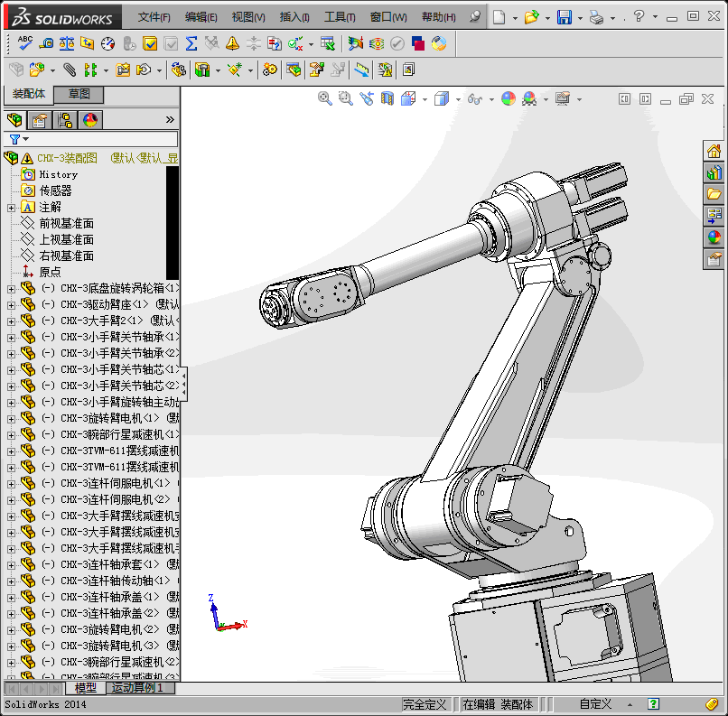The image size is (728, 716).
Task: Open the Hide/Show Items glasses dropdown
Action: click(x=491, y=99)
